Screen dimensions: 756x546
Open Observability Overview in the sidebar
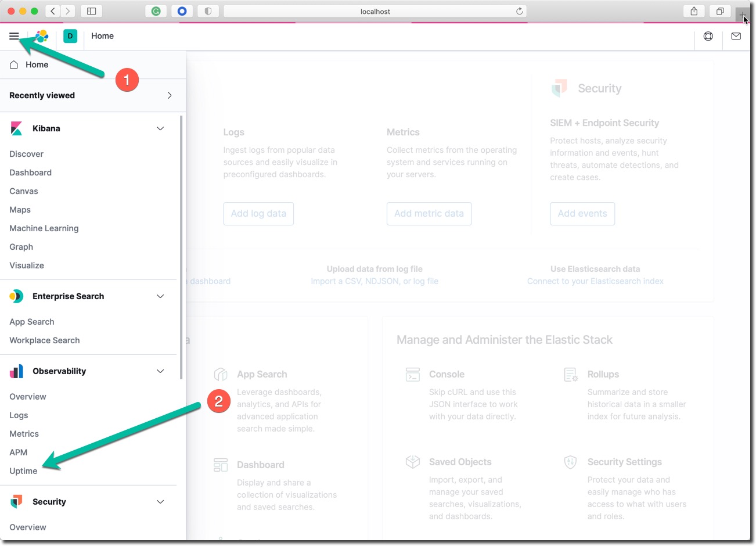28,397
